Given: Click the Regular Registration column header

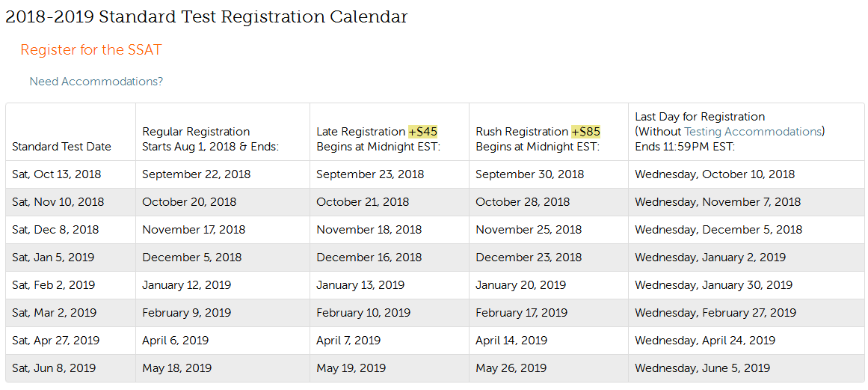Looking at the screenshot, I should click(196, 132).
